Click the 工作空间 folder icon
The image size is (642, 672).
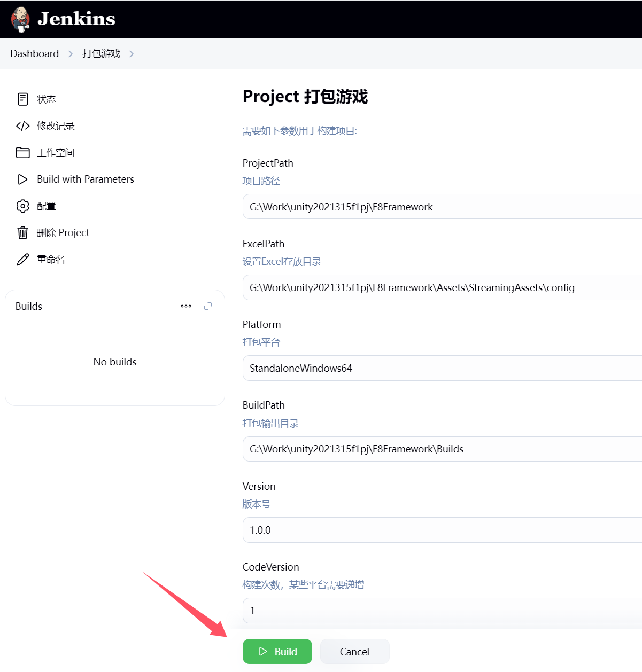coord(23,152)
